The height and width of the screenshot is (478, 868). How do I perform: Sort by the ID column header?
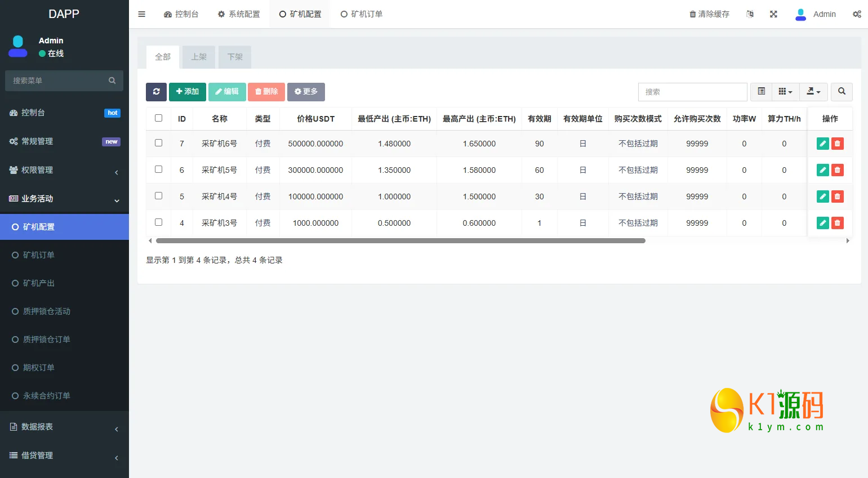(x=182, y=119)
